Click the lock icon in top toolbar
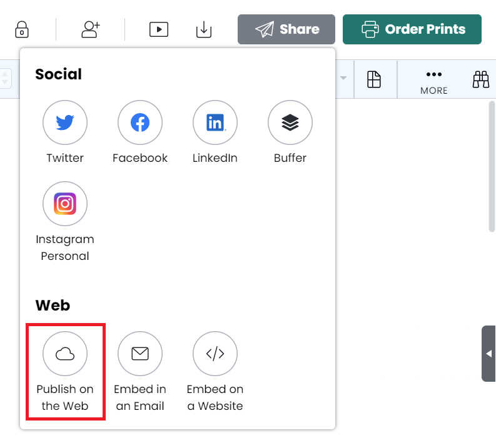This screenshot has height=448, width=496. [x=22, y=29]
